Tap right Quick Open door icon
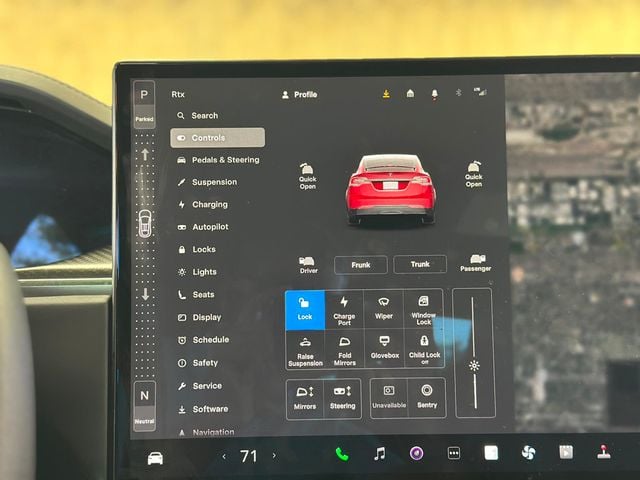640x480 pixels. point(473,174)
